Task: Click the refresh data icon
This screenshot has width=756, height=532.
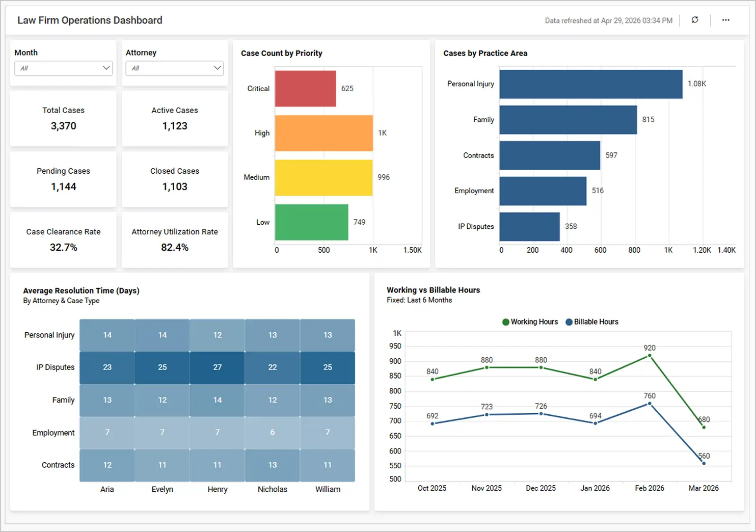Action: coord(695,20)
